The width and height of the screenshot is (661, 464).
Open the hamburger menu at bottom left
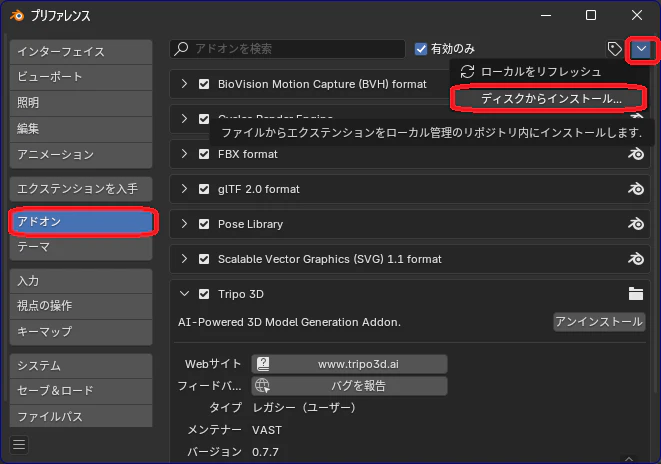pos(19,445)
